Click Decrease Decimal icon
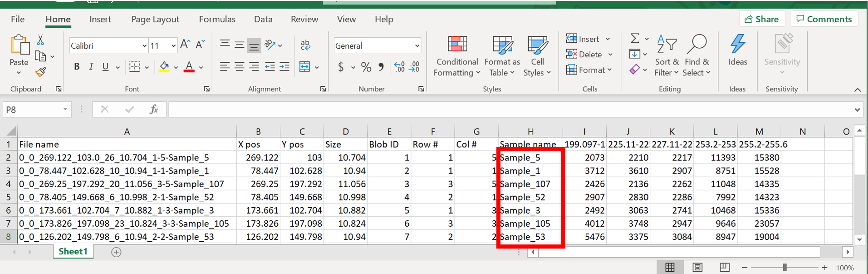868x274 pixels. [414, 67]
